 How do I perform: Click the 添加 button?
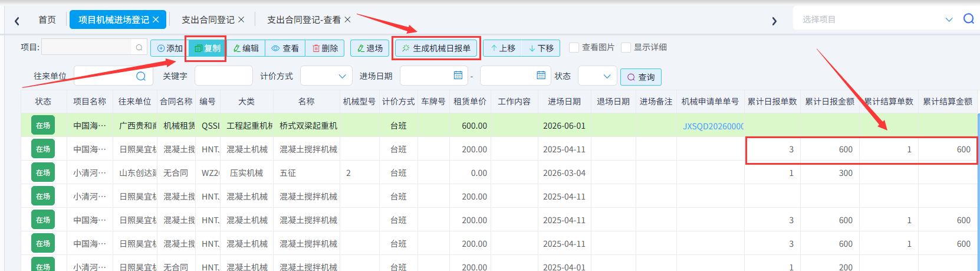coord(169,48)
